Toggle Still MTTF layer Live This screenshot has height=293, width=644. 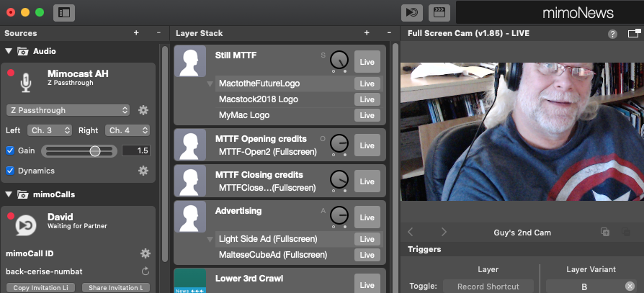click(x=367, y=62)
